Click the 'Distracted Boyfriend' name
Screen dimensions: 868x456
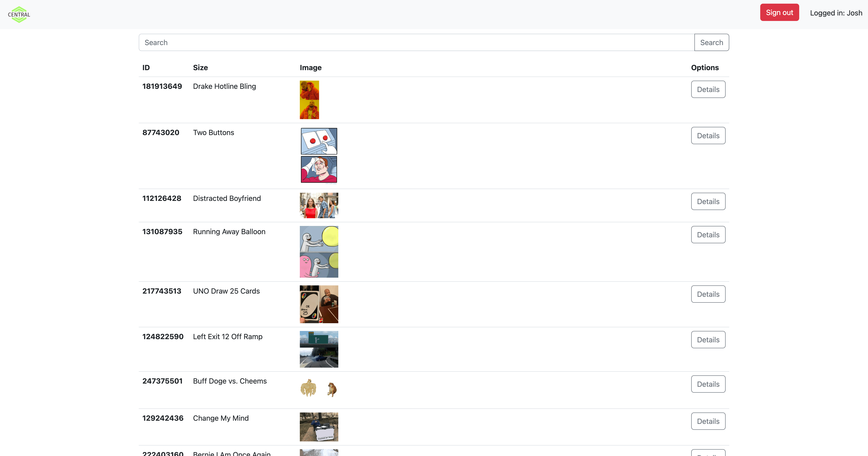click(x=227, y=198)
